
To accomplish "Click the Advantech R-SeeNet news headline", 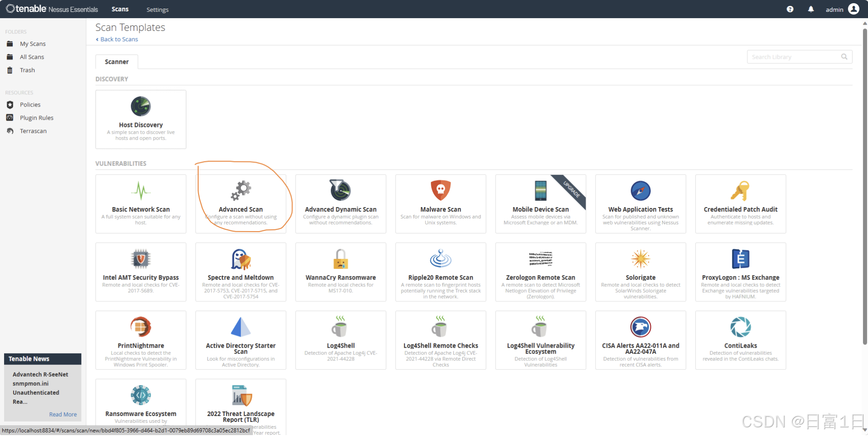I will point(40,388).
